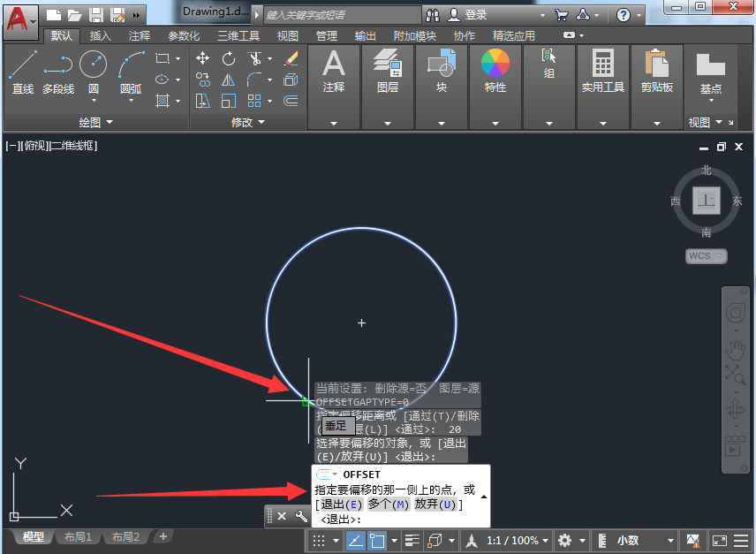Toggle 2D object snap in status bar
The image size is (756, 554).
[x=377, y=541]
